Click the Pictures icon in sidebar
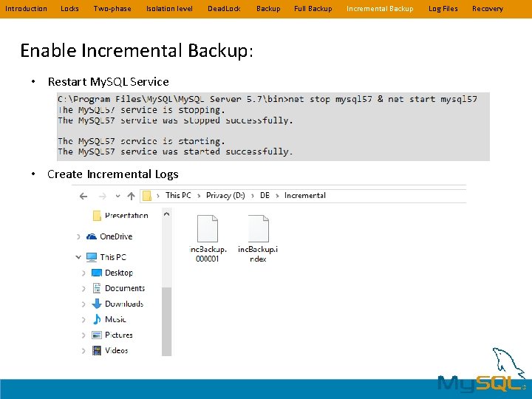 [97, 335]
